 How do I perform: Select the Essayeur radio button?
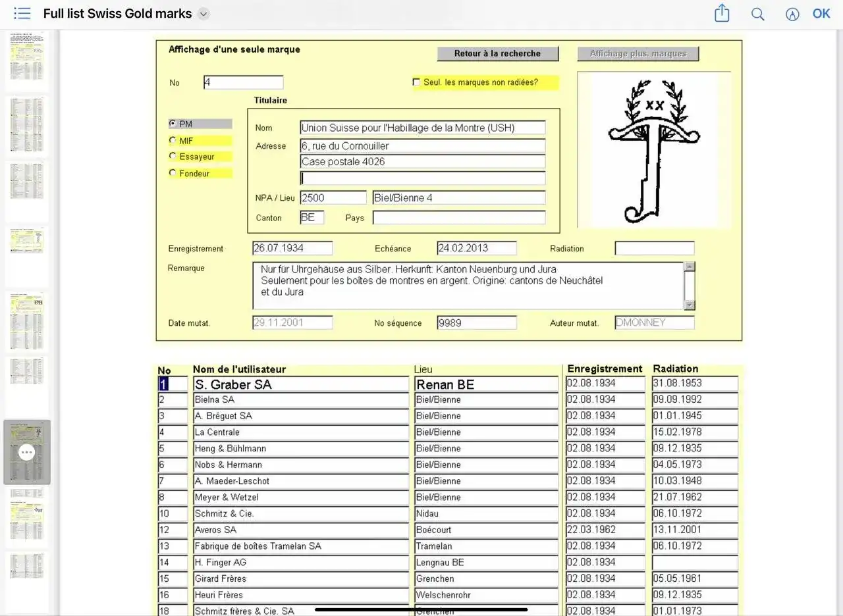[173, 157]
